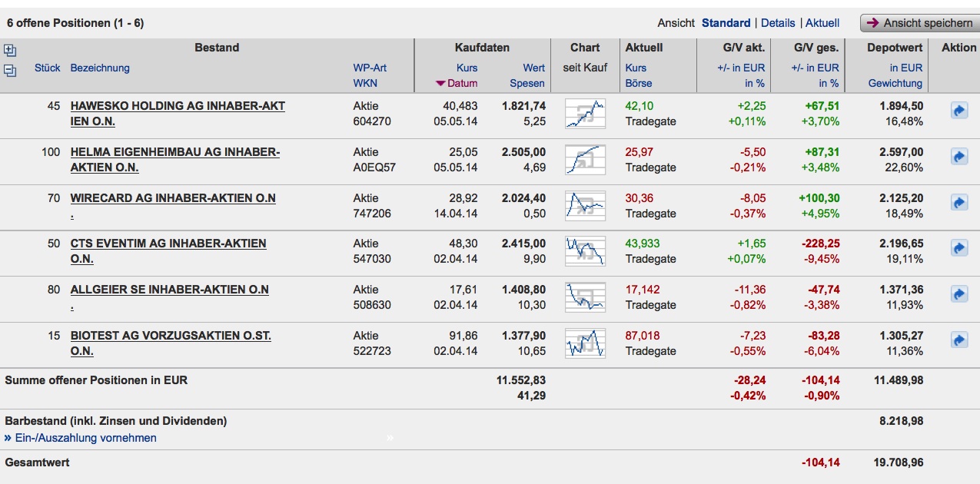This screenshot has width=980, height=484.
Task: Select the Standard view
Action: pyautogui.click(x=726, y=23)
